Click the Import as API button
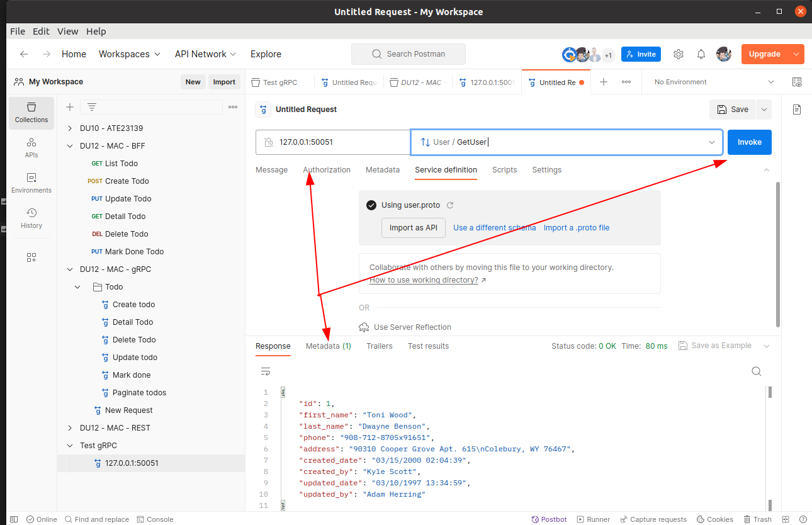 414,228
